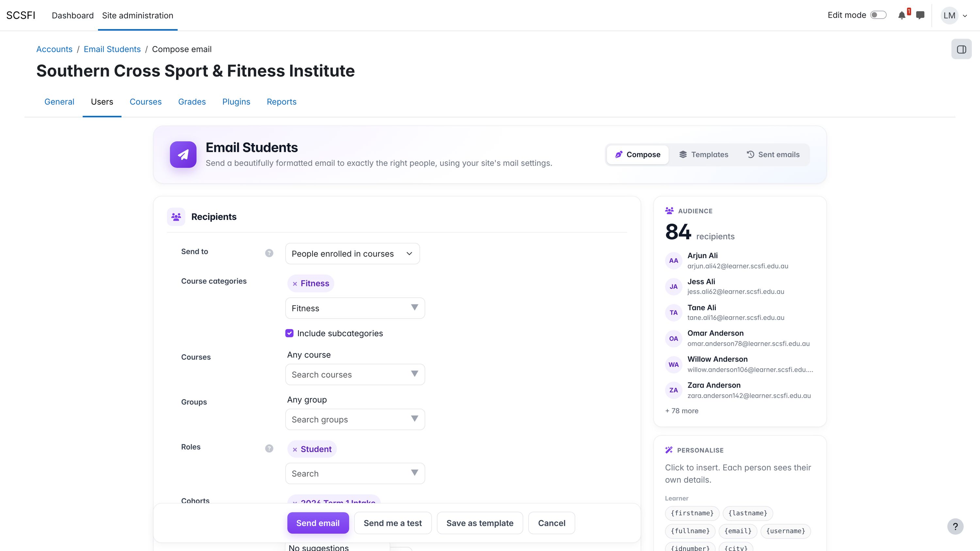
Task: Open the LM user menu
Action: [954, 16]
